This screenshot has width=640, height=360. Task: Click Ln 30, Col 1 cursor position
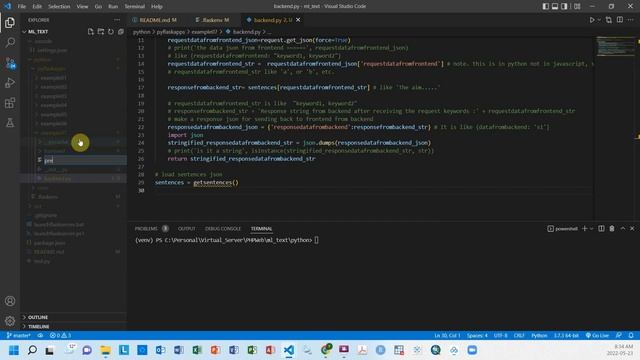447,336
